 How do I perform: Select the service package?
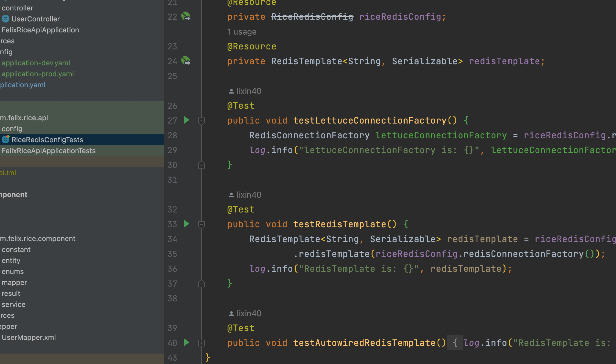(x=13, y=304)
